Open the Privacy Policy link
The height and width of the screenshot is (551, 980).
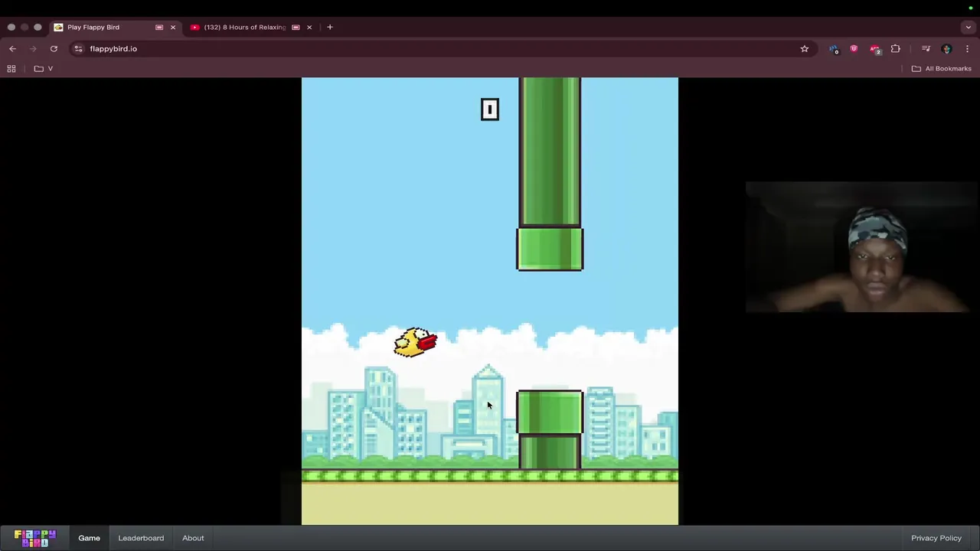pos(936,538)
